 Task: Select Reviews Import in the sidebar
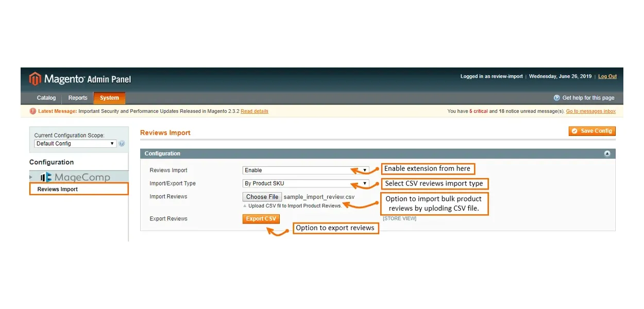click(x=58, y=190)
